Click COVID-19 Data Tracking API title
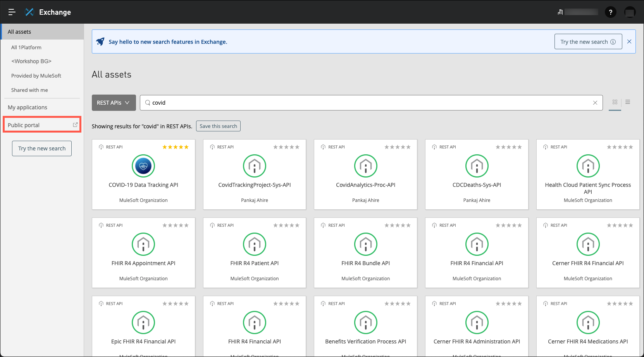Image resolution: width=644 pixels, height=357 pixels. 143,185
